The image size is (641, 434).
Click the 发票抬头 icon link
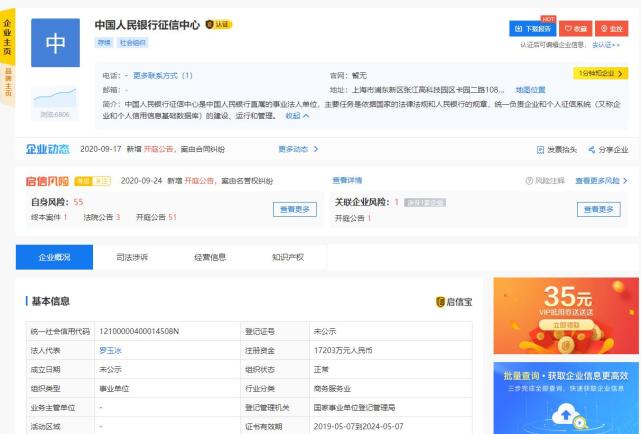tap(557, 150)
